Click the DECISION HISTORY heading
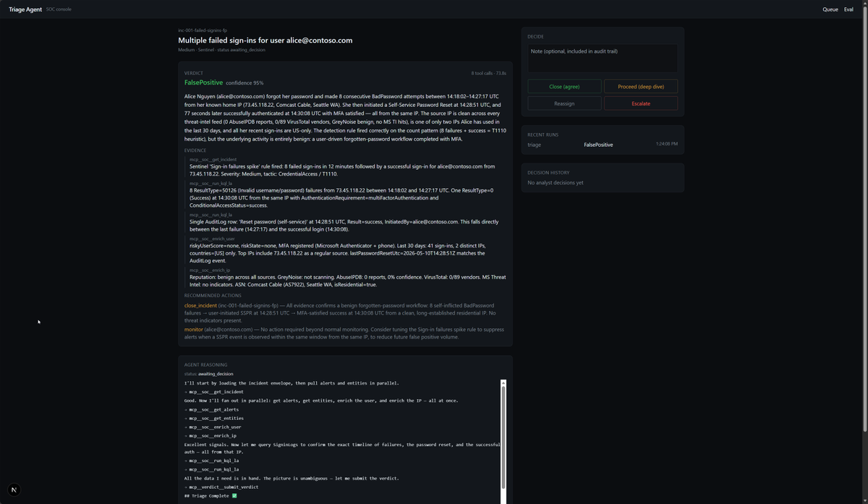 tap(548, 172)
